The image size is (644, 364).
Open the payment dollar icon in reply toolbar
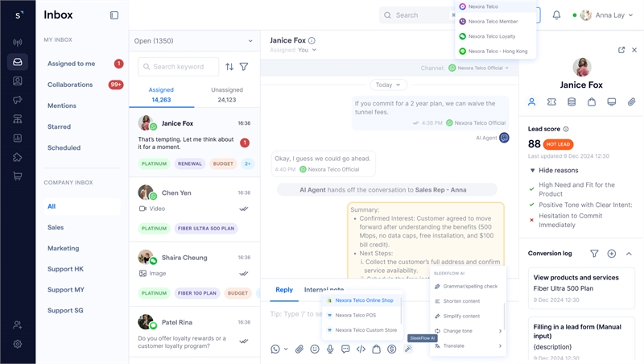coord(392,350)
